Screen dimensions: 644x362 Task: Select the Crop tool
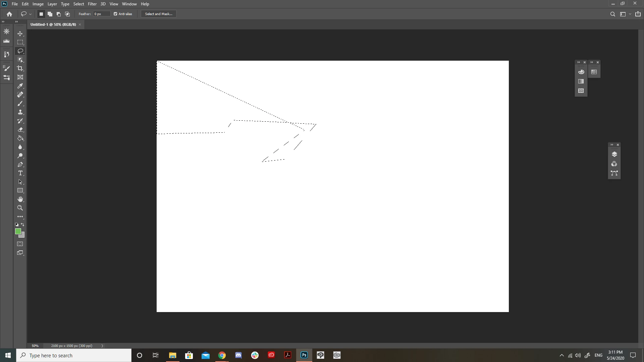tap(20, 68)
